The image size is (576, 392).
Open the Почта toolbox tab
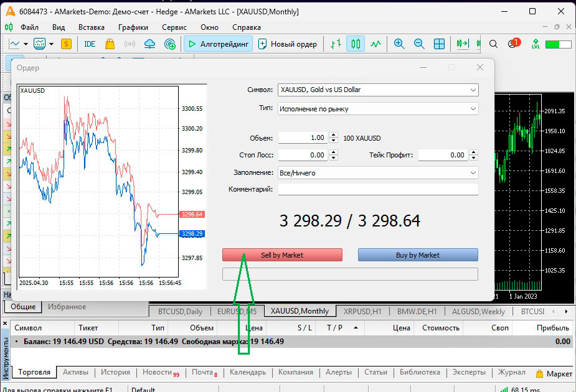204,372
